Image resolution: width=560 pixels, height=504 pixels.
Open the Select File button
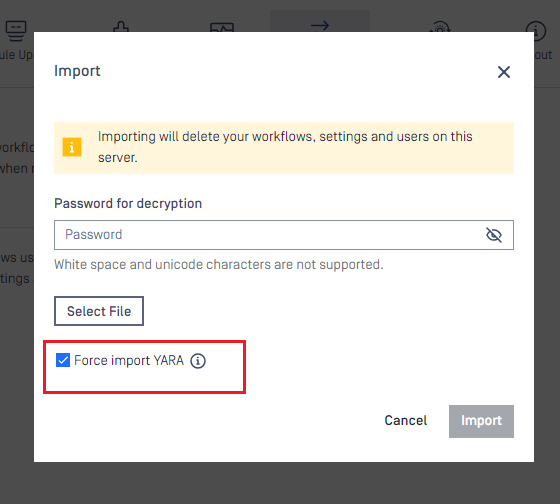[99, 311]
